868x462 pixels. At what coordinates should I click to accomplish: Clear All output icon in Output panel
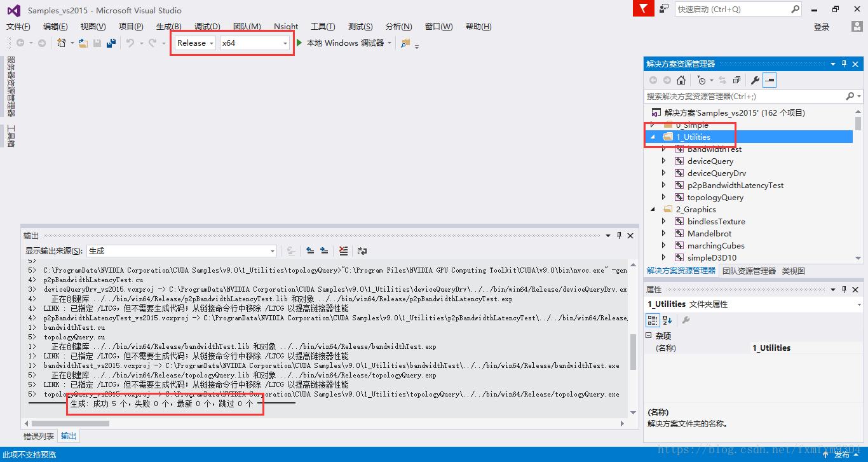pyautogui.click(x=344, y=251)
